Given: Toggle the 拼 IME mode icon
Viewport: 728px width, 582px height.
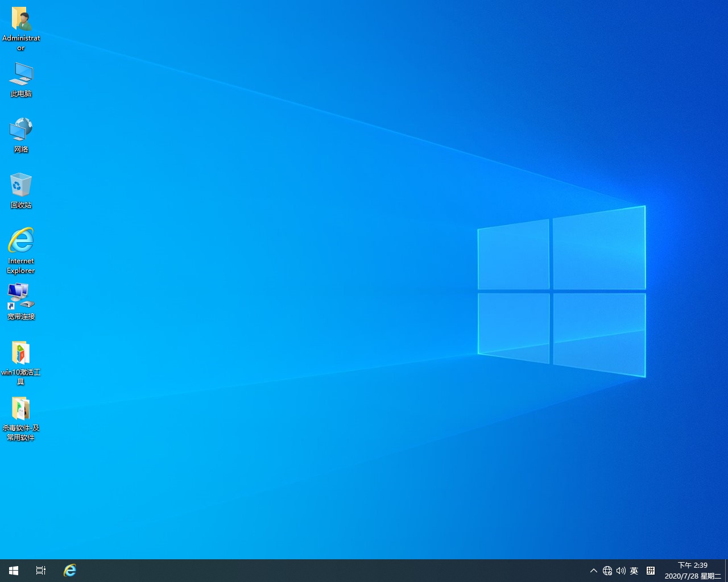Looking at the screenshot, I should pos(650,570).
